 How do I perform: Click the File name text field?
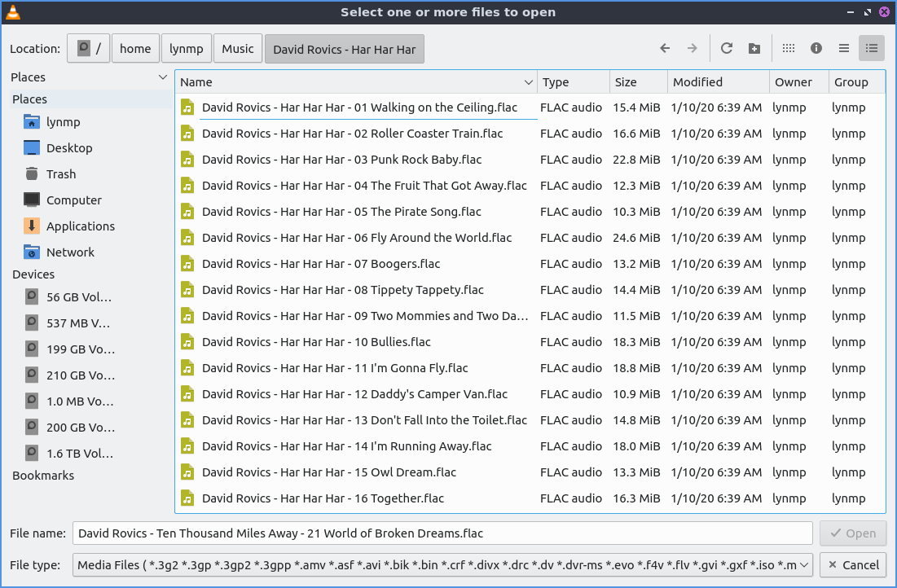tap(442, 533)
